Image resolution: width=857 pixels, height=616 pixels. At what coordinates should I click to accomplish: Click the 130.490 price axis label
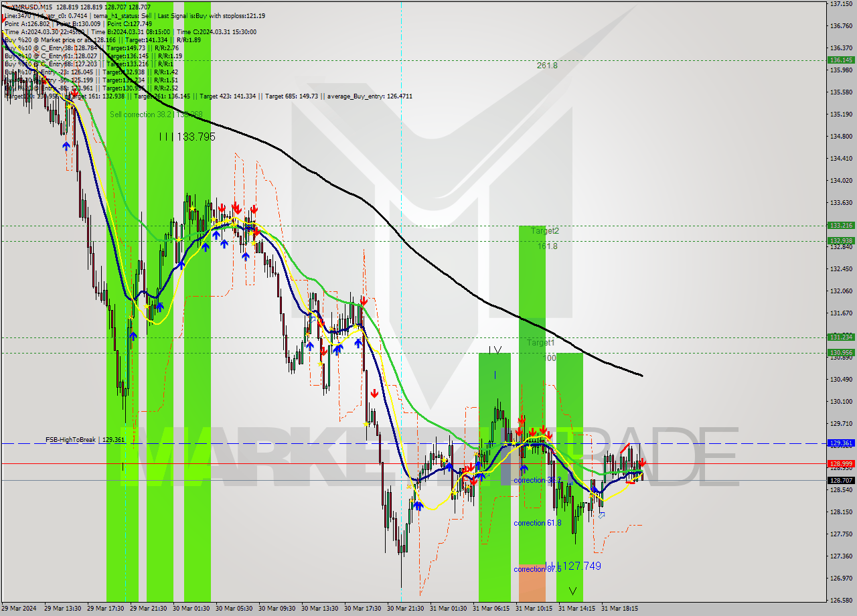pos(841,380)
